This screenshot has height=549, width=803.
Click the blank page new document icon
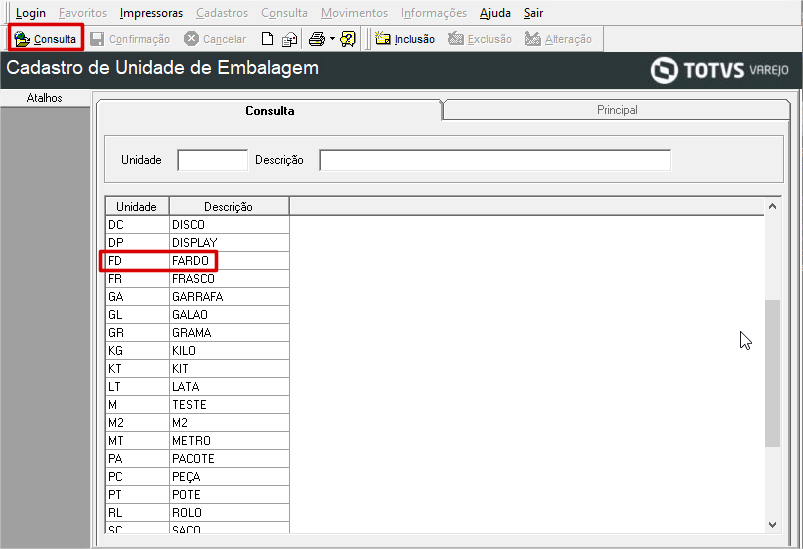point(267,39)
